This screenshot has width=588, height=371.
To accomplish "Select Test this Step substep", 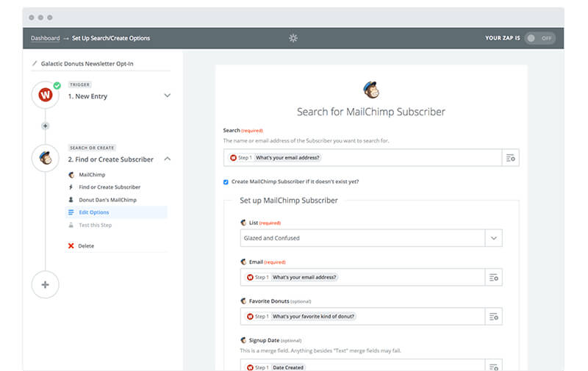I will pyautogui.click(x=96, y=225).
